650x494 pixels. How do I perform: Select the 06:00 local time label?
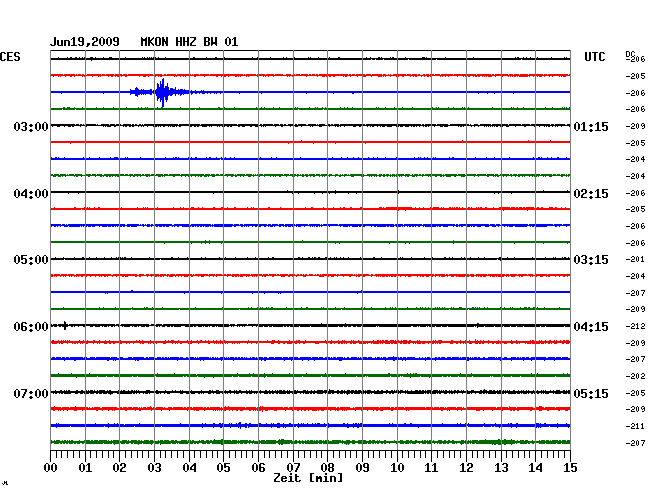tap(31, 327)
